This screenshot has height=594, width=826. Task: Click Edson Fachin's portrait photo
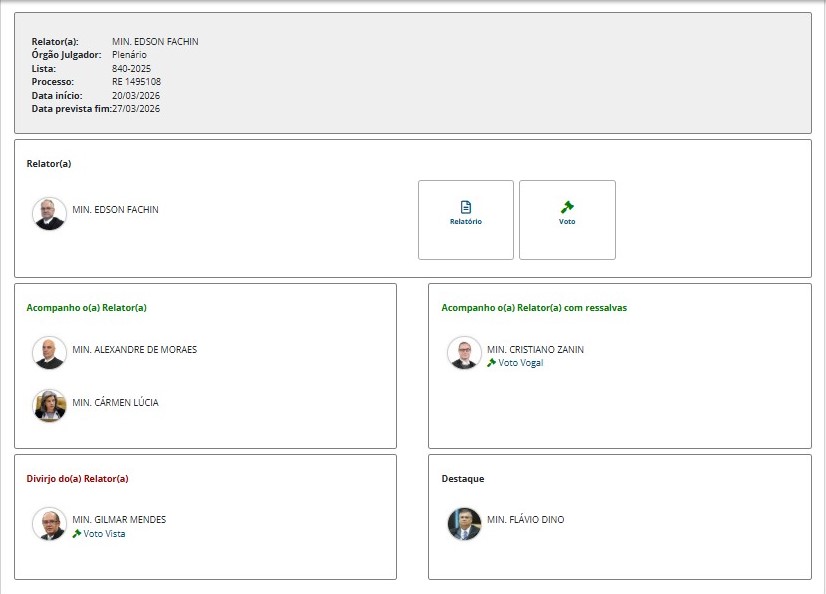click(x=49, y=214)
